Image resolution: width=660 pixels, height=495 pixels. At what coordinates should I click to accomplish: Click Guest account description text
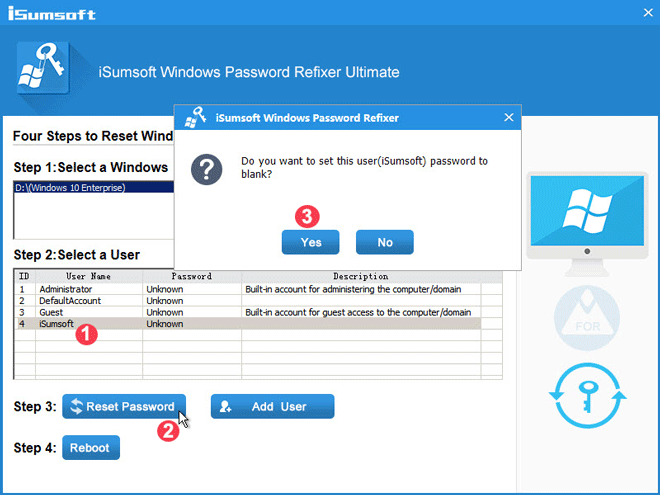pyautogui.click(x=358, y=312)
